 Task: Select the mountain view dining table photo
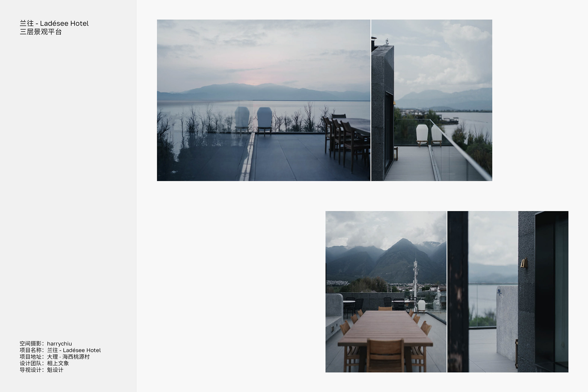(x=386, y=292)
